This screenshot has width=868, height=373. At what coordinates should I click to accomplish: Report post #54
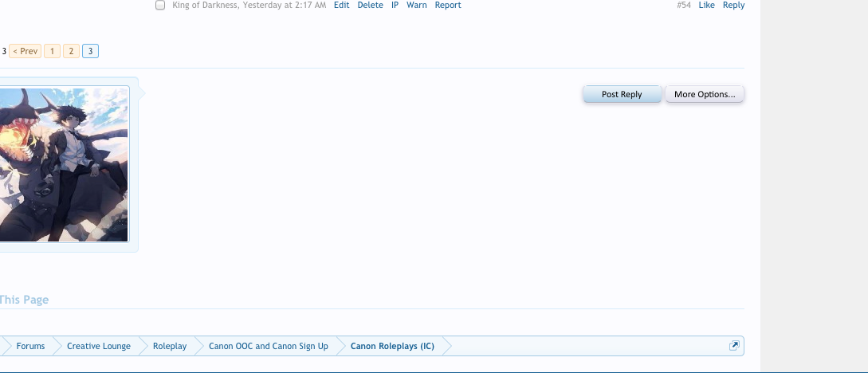click(448, 5)
